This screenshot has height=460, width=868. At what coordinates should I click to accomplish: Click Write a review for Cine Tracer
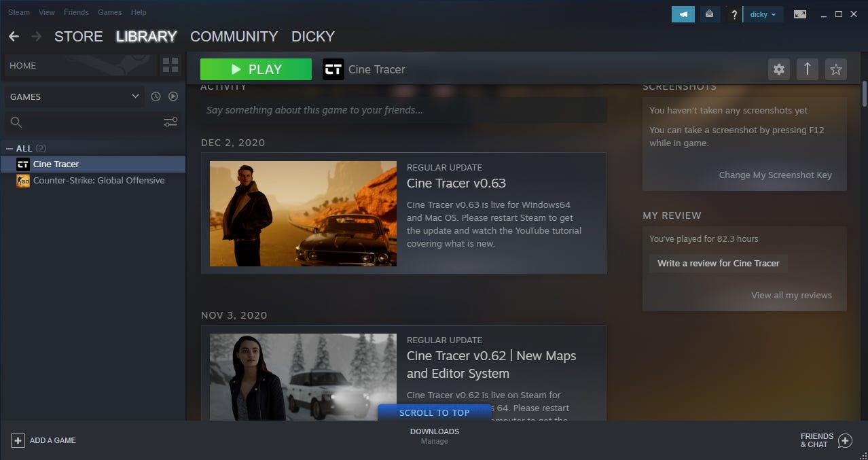point(719,264)
